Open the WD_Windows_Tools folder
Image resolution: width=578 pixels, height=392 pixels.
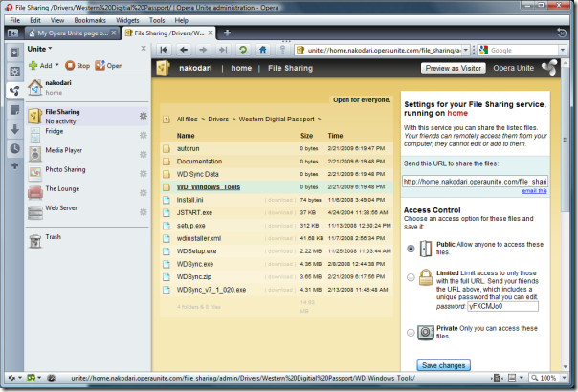point(209,187)
